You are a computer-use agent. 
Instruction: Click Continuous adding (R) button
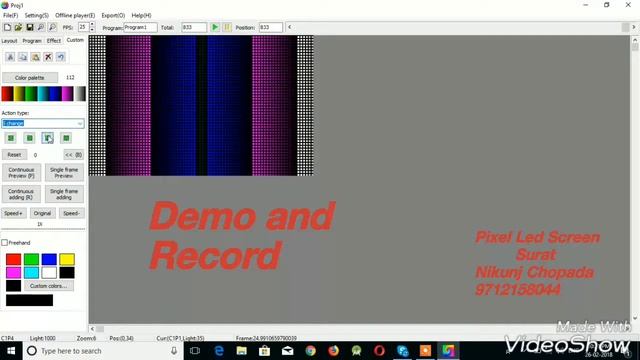[21, 194]
